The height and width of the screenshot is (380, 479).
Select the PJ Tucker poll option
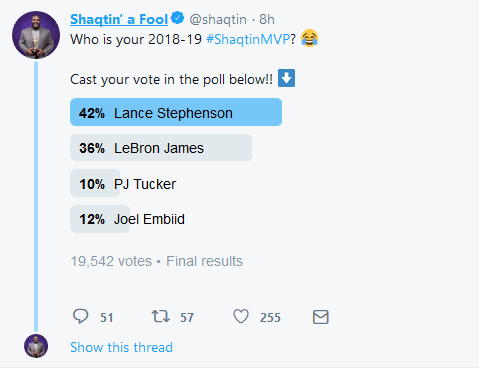[128, 183]
